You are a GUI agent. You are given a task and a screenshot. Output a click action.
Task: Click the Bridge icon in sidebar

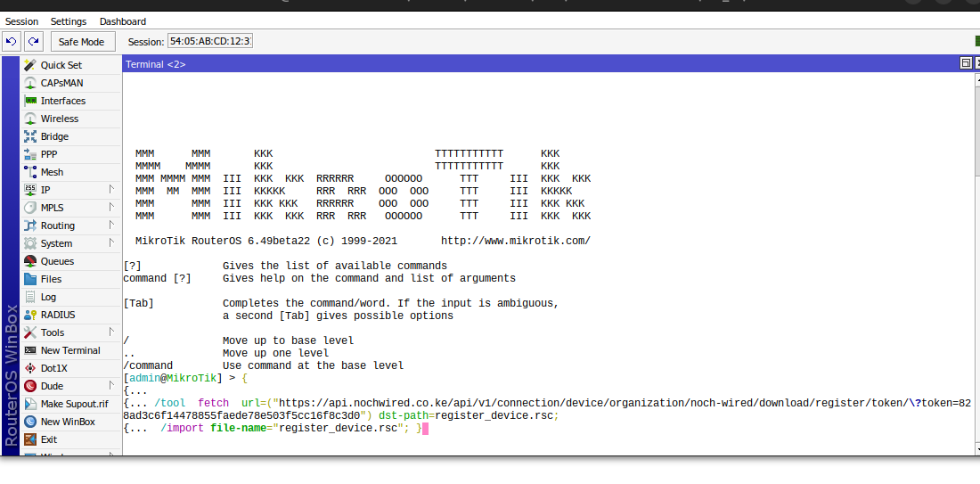[x=30, y=136]
